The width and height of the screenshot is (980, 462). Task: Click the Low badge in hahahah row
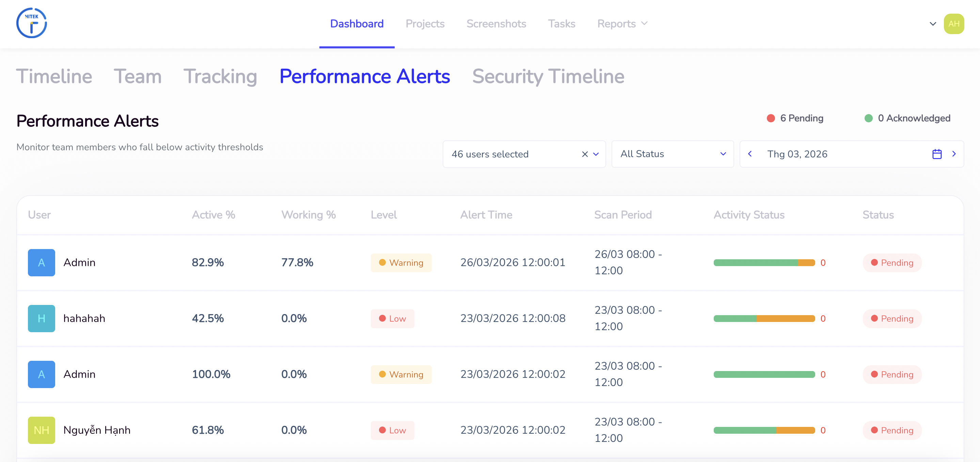392,319
